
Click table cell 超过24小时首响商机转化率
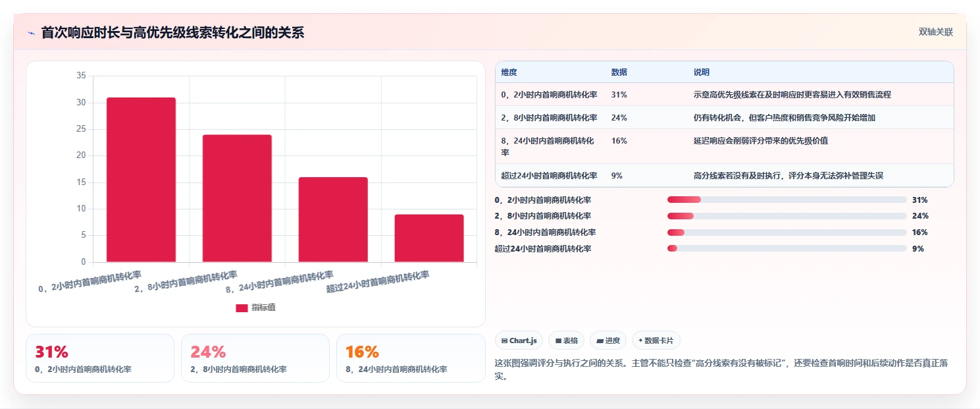550,176
